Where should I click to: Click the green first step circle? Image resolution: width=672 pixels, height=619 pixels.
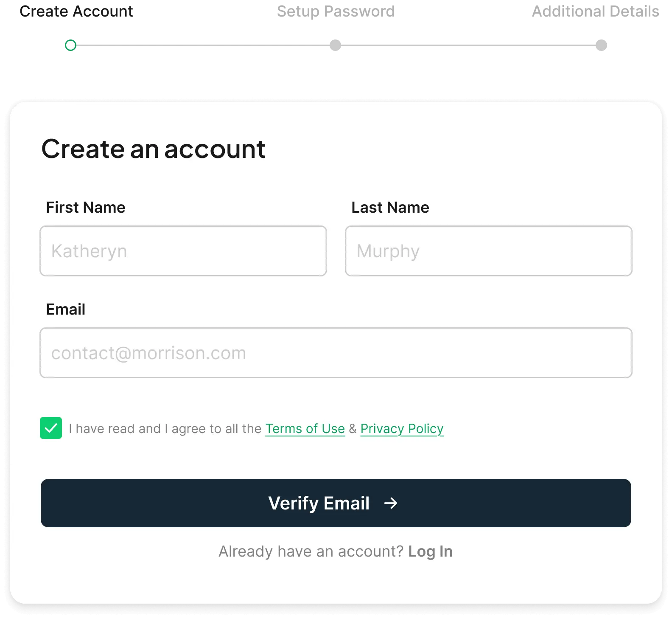pos(71,45)
